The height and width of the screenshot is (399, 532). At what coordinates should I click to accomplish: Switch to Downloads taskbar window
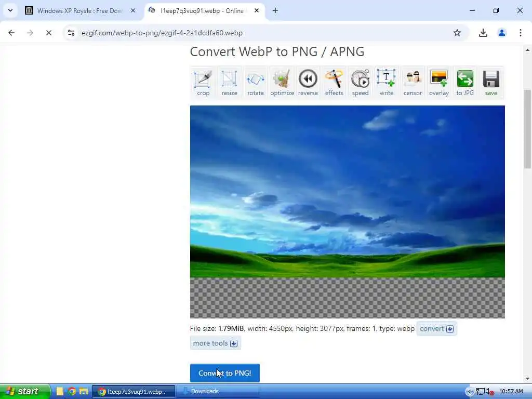point(218,392)
